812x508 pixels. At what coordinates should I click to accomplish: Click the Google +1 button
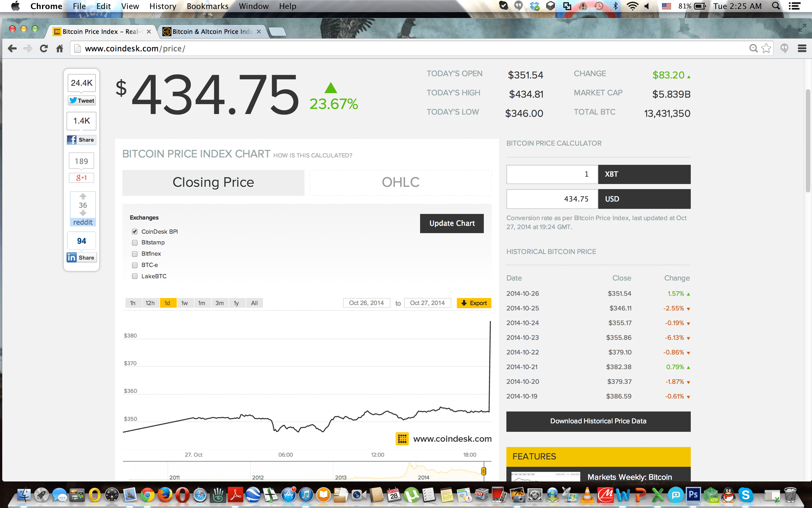[x=81, y=178]
